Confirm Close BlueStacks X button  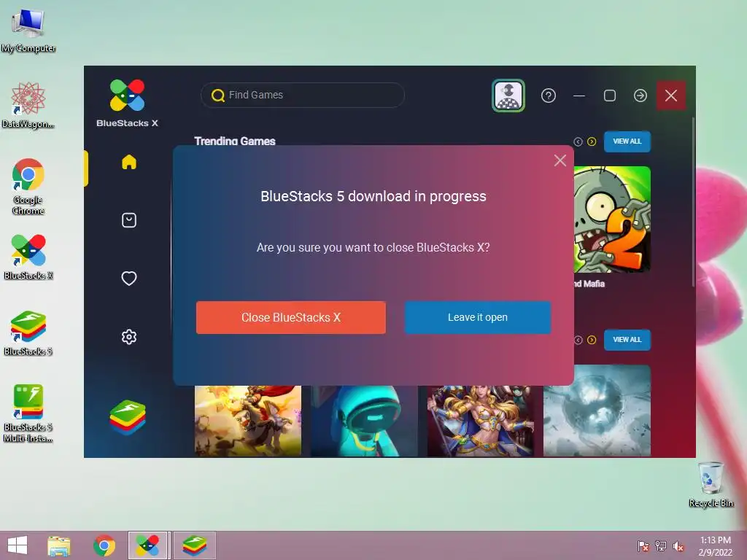coord(291,318)
